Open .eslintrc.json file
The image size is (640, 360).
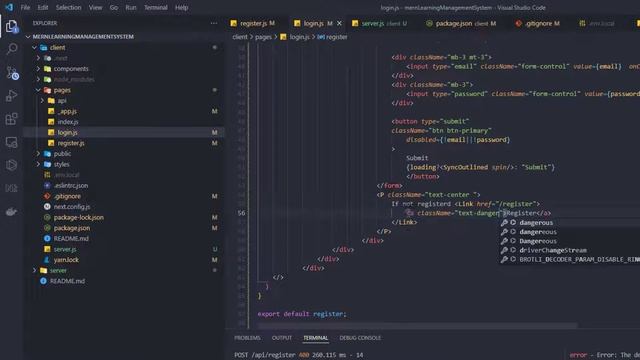(x=71, y=185)
